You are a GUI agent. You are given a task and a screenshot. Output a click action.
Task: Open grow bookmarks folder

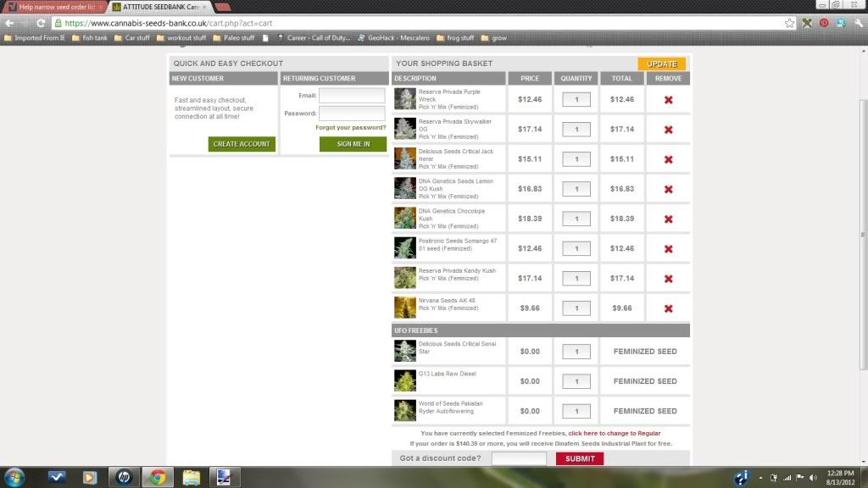[x=494, y=38]
